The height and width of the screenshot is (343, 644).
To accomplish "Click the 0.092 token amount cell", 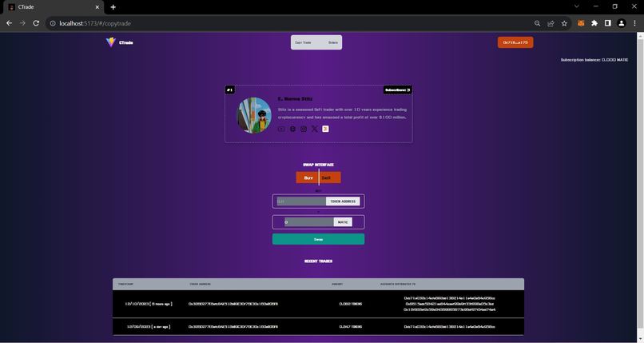I will (x=351, y=304).
